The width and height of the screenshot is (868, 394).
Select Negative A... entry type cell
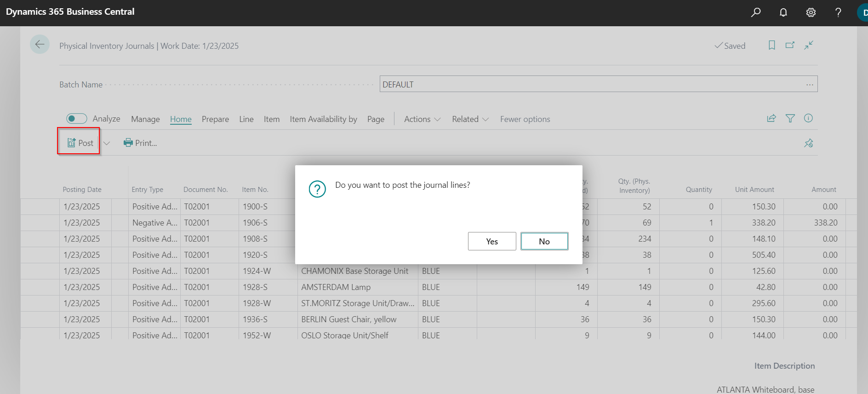(x=154, y=223)
